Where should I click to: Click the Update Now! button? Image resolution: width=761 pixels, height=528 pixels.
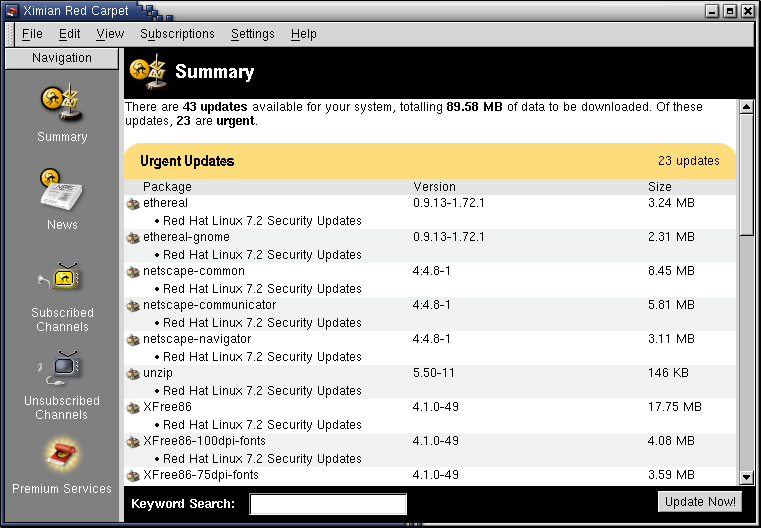pyautogui.click(x=700, y=502)
